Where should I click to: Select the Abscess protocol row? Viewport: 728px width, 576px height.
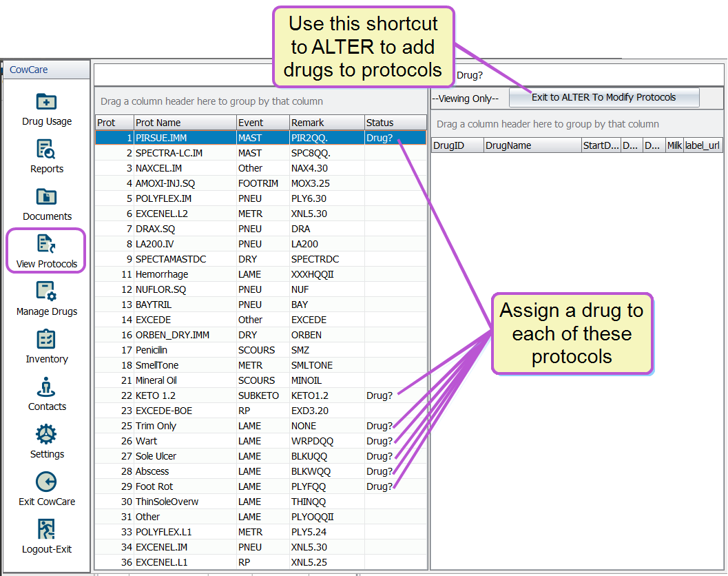coord(260,471)
